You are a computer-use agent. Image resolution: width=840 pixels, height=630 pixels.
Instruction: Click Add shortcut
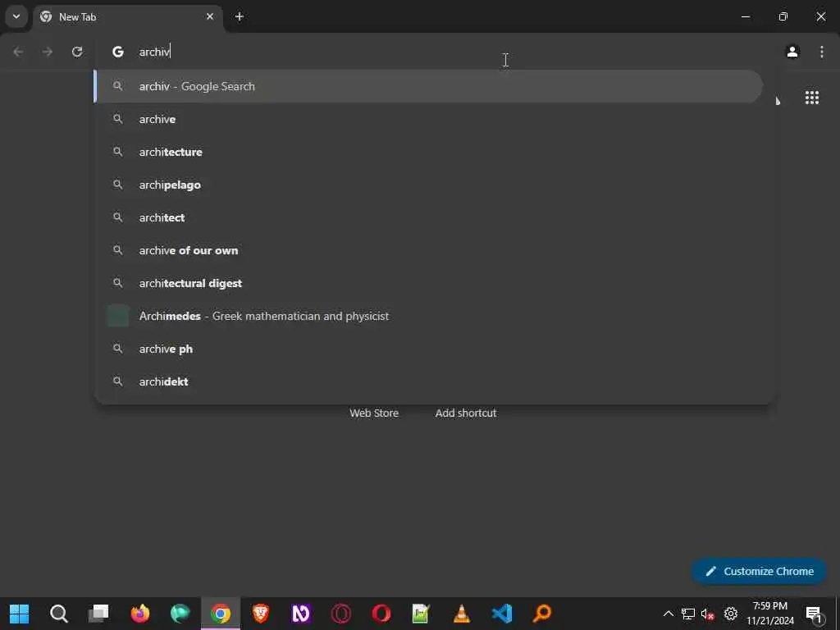(x=466, y=413)
